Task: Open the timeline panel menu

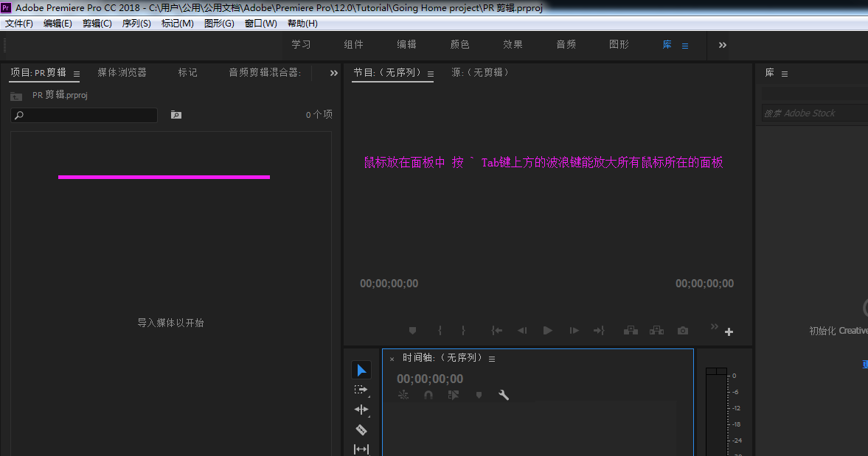Action: pos(492,359)
